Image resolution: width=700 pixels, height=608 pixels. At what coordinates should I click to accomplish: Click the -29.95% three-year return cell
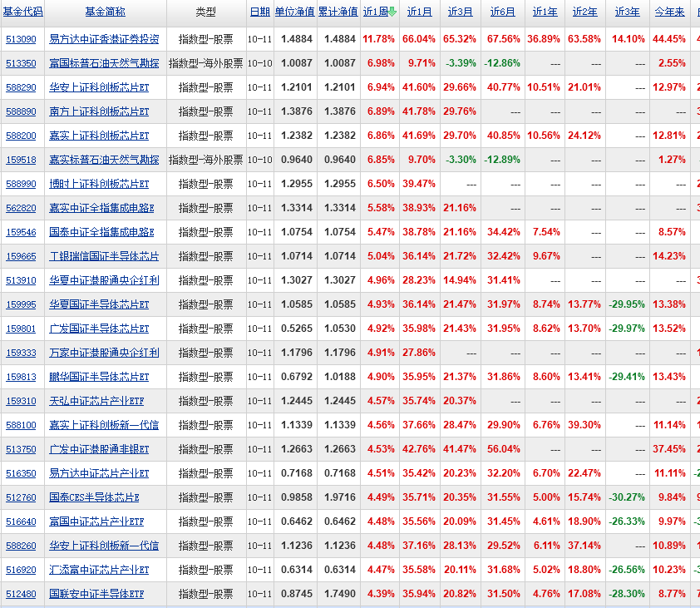click(x=627, y=304)
